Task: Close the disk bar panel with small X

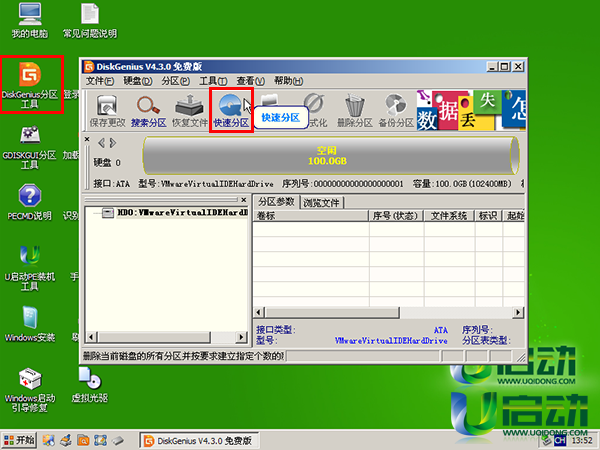Action: tap(87, 139)
